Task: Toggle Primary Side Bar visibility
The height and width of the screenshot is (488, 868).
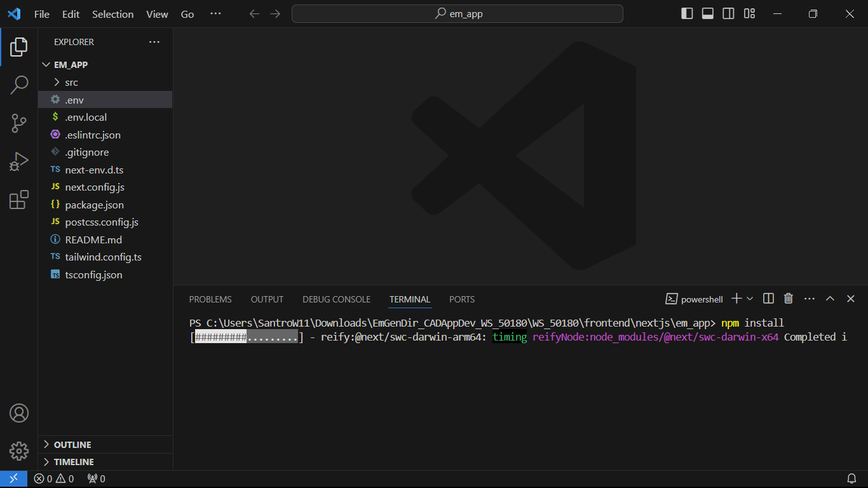Action: click(687, 14)
